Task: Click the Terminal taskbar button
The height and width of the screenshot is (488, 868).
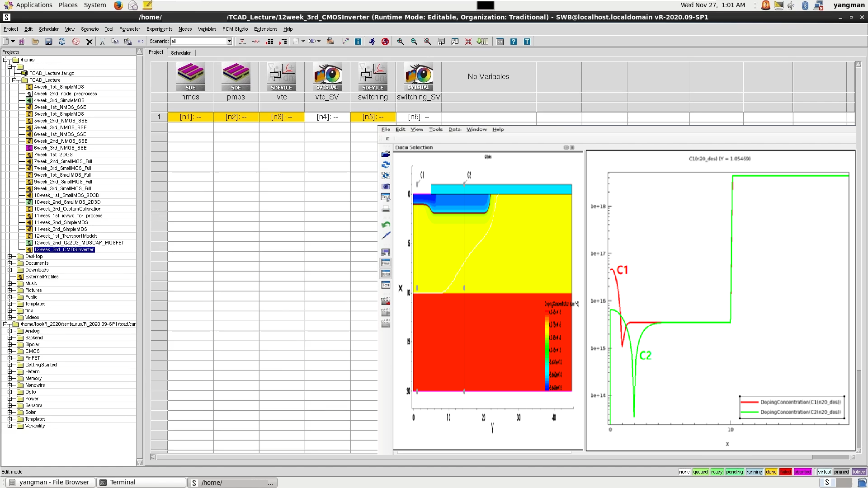Action: [142, 482]
